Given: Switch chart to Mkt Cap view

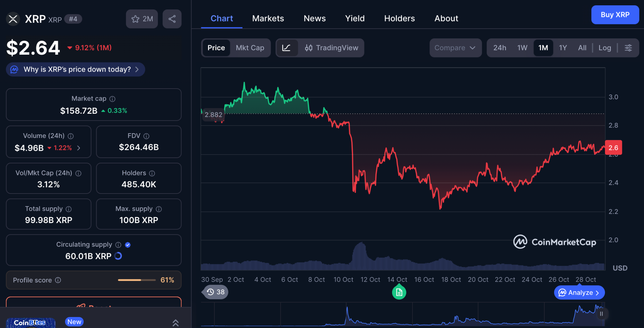Looking at the screenshot, I should 250,48.
